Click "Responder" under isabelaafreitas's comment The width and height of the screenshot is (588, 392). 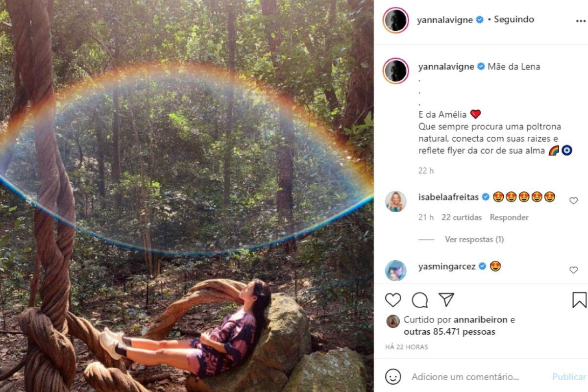(x=509, y=218)
